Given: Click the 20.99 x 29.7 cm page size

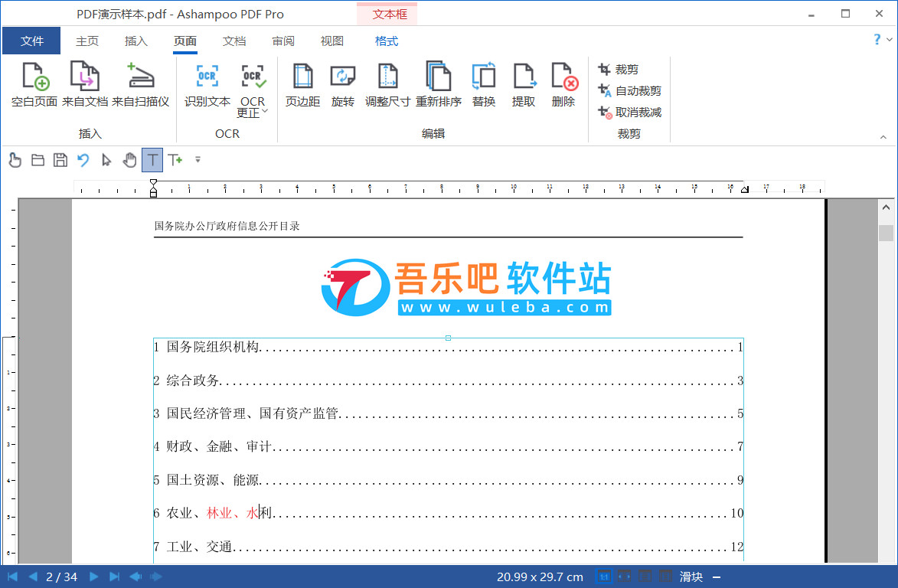Looking at the screenshot, I should click(x=540, y=577).
